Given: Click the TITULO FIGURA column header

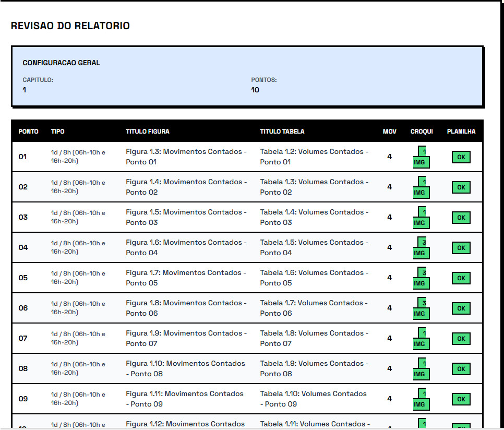Looking at the screenshot, I should pyautogui.click(x=148, y=132).
